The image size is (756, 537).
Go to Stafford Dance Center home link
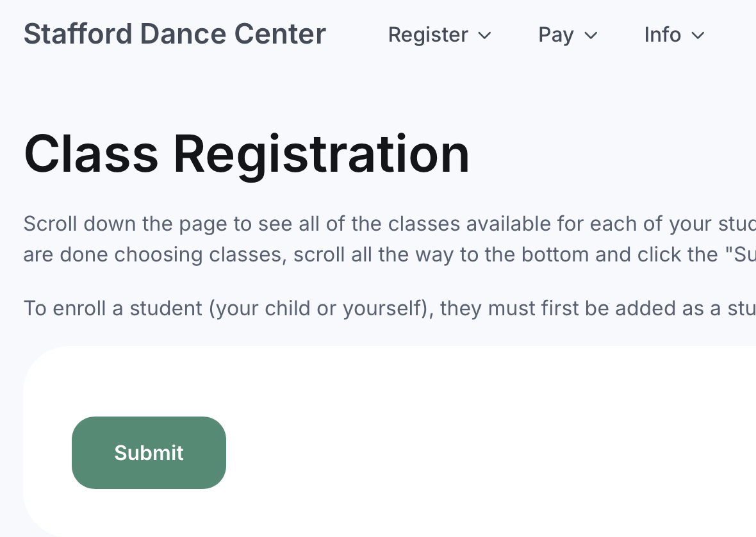(x=174, y=34)
